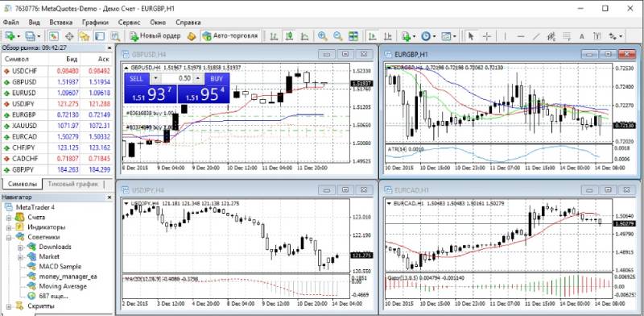The image size is (644, 316).
Task: Collapse the Советники tree node
Action: click(9, 237)
